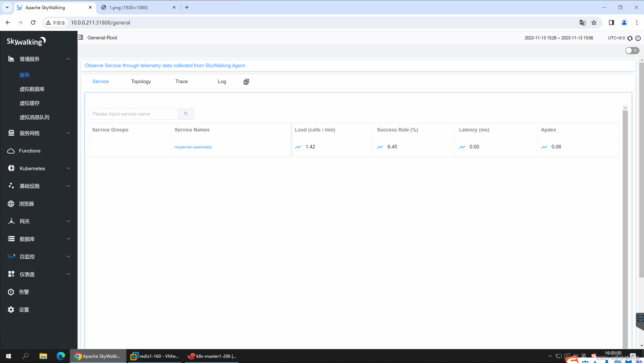Click the search magnifier button for service name
This screenshot has height=363, width=644.
tap(186, 114)
